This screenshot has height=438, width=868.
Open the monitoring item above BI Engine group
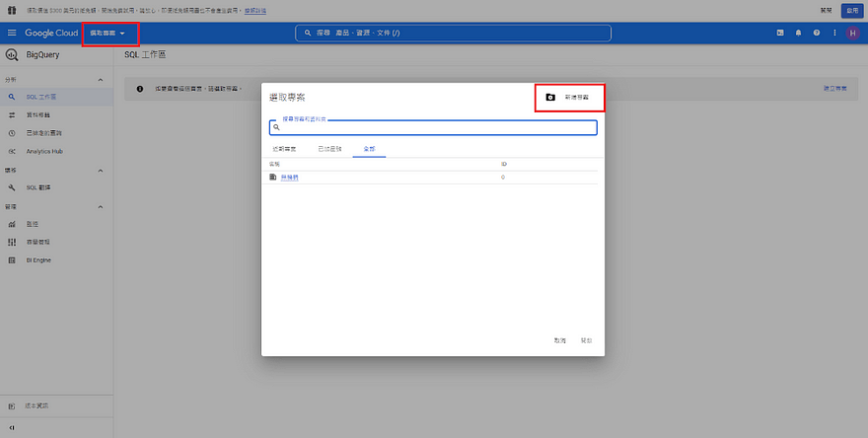[56, 224]
